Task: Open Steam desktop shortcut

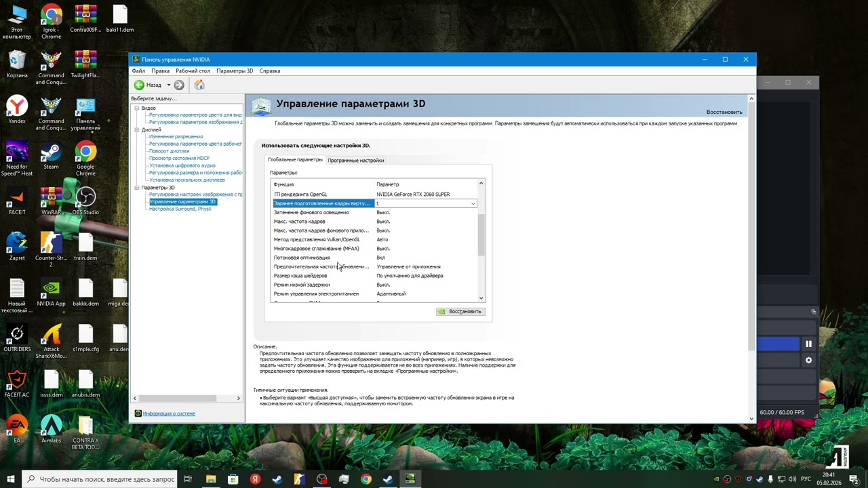Action: 51,157
